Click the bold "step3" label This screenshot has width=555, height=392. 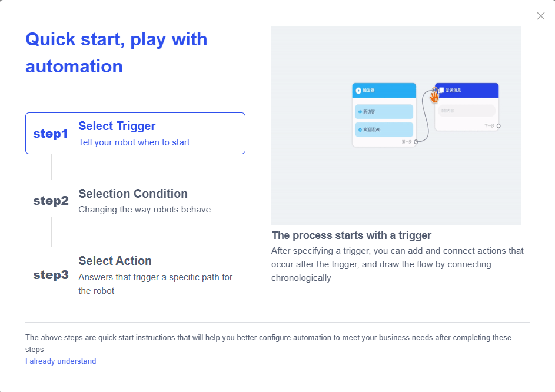point(51,275)
